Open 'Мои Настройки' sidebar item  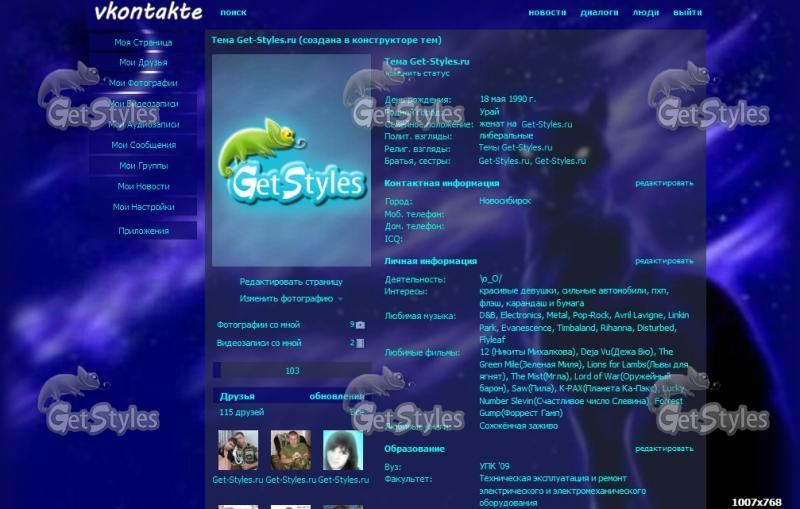[x=144, y=207]
